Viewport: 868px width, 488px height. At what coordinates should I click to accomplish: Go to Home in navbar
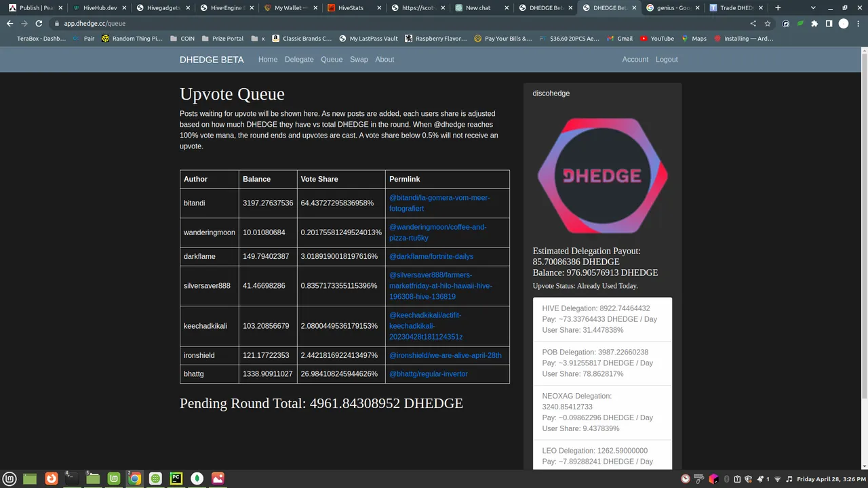point(268,60)
